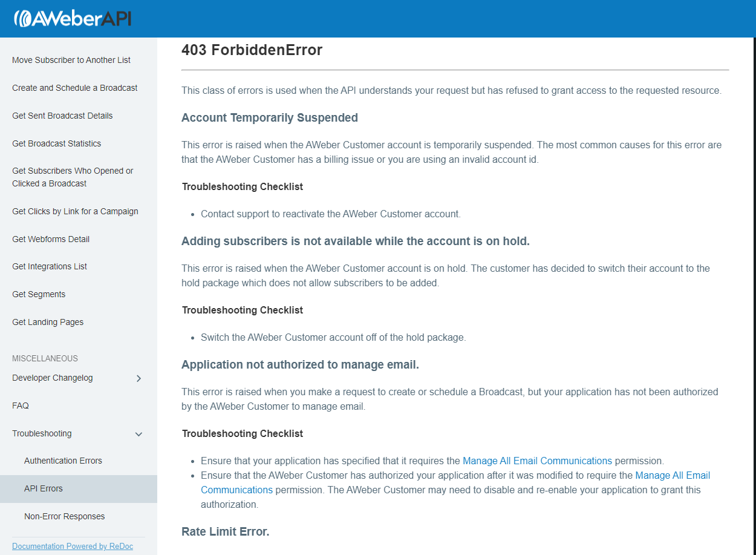Click the 403 ForbiddenError heading
The width and height of the screenshot is (756, 555).
point(252,50)
